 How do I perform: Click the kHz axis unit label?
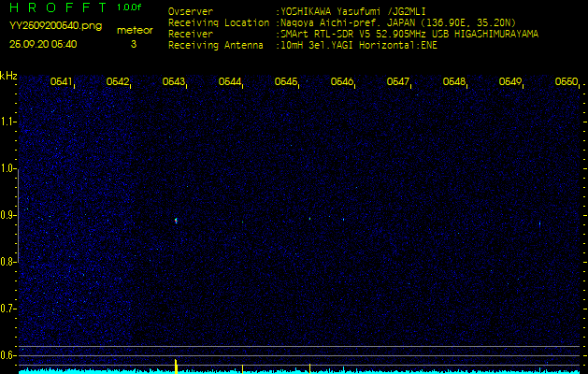click(x=8, y=76)
